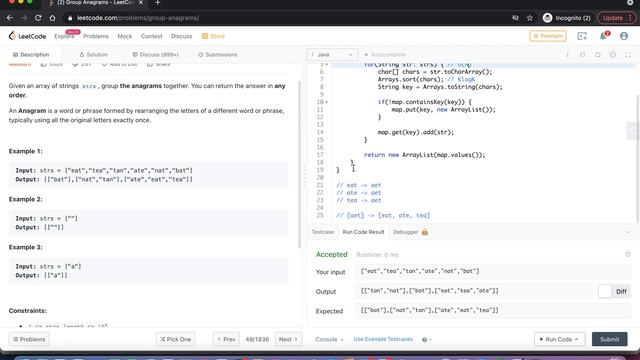Click the Run Code button

(559, 340)
